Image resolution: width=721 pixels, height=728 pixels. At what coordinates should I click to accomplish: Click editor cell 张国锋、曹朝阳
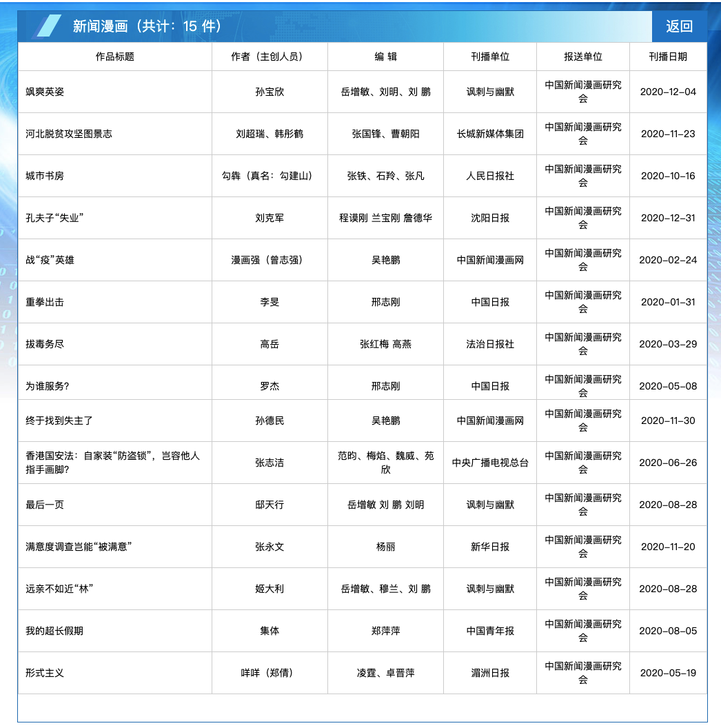[385, 134]
